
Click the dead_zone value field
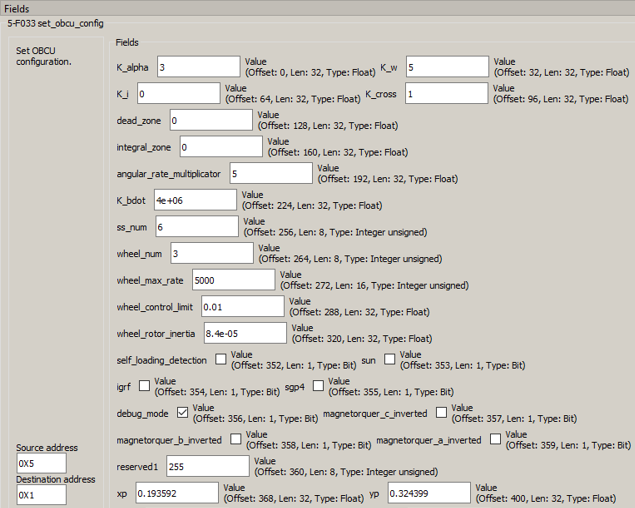point(210,121)
